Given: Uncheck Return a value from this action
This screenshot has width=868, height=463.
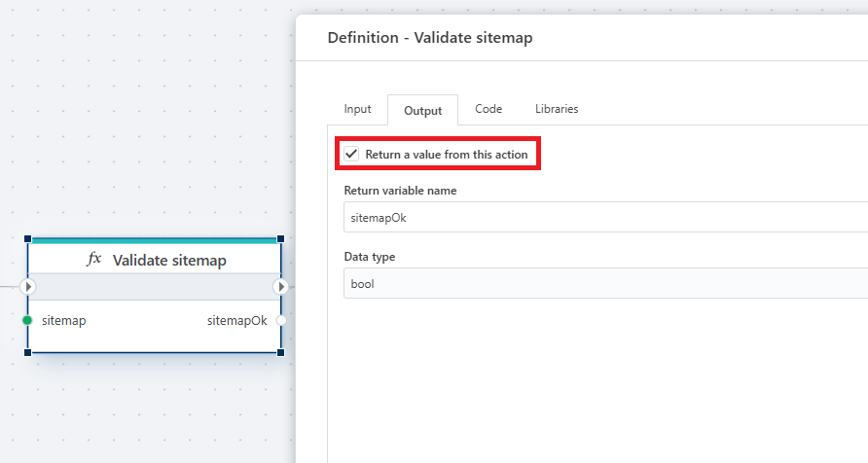Looking at the screenshot, I should [352, 155].
